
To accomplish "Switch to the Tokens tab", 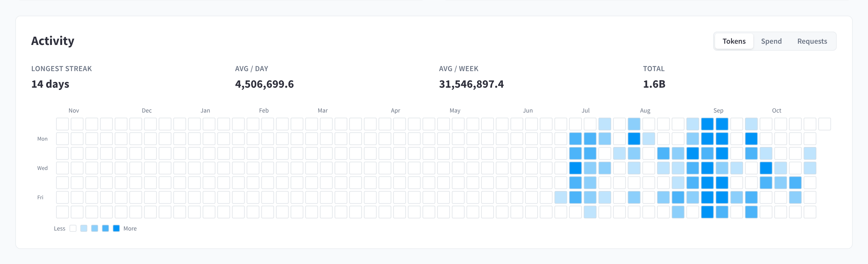I will point(734,41).
